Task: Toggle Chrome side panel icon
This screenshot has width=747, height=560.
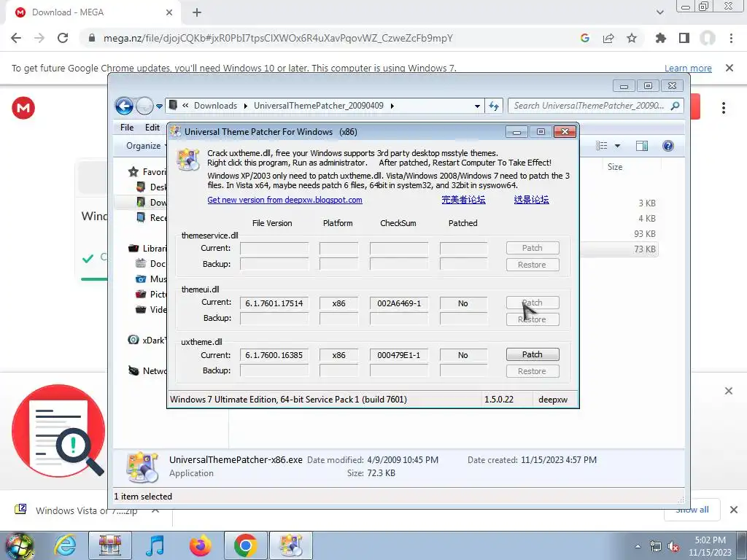Action: 684,38
